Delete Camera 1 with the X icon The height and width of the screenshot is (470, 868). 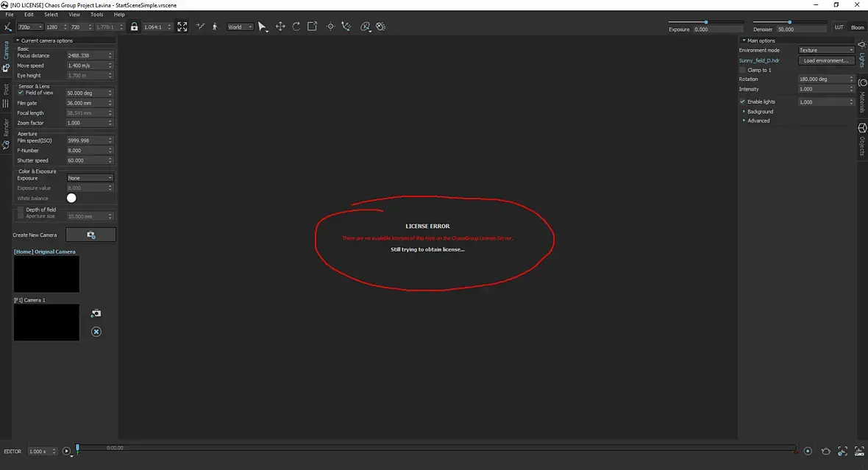(x=96, y=332)
